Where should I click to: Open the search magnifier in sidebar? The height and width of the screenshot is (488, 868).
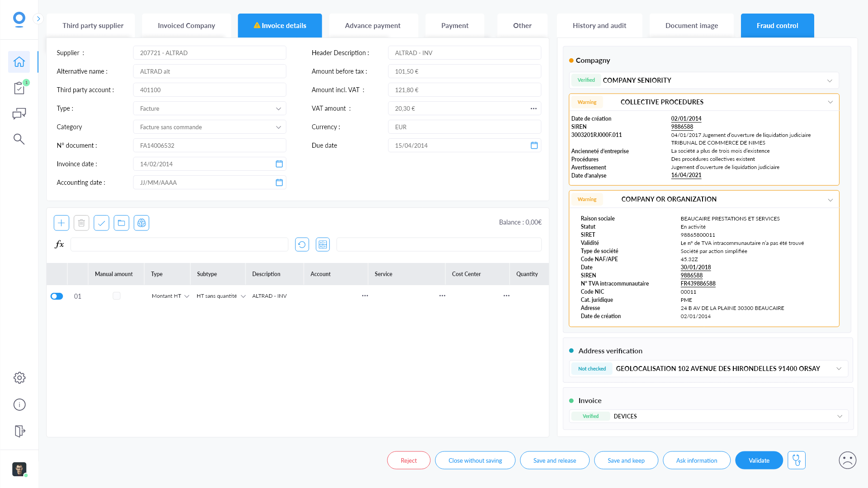(19, 139)
